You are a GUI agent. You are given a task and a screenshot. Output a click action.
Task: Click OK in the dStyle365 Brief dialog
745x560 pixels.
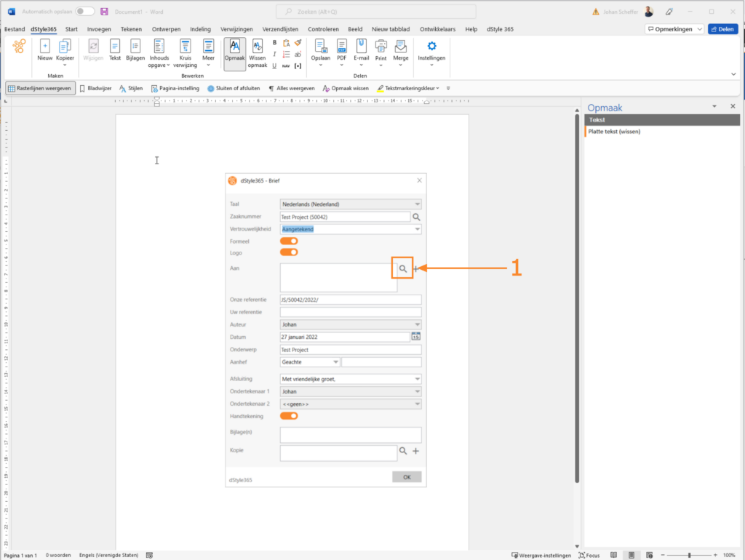click(407, 477)
